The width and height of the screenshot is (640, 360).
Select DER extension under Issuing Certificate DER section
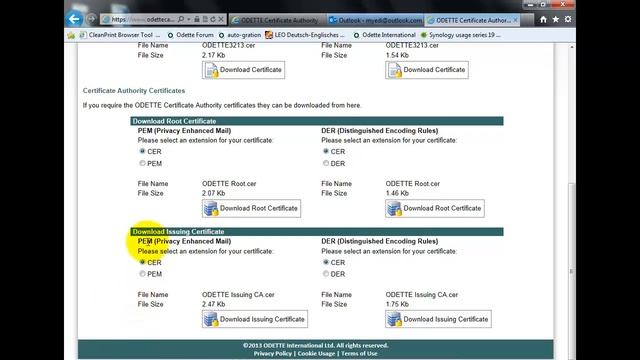pyautogui.click(x=326, y=274)
